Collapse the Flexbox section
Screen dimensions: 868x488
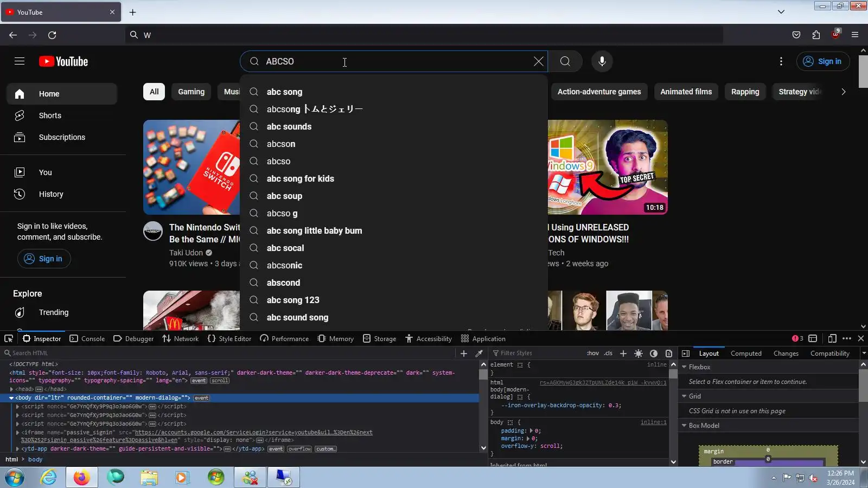tap(684, 367)
